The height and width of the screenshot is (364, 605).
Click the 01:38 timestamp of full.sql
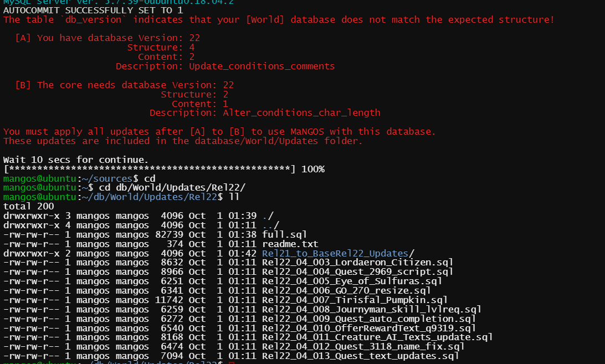click(242, 235)
